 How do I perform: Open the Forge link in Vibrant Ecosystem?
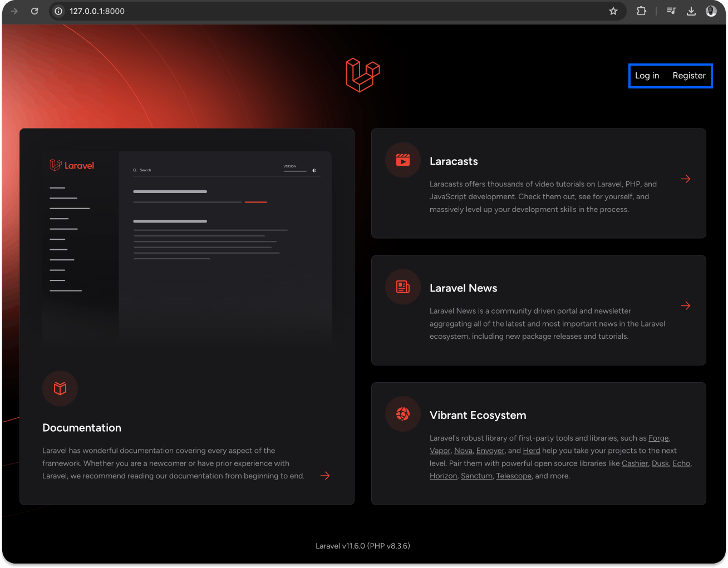click(658, 438)
